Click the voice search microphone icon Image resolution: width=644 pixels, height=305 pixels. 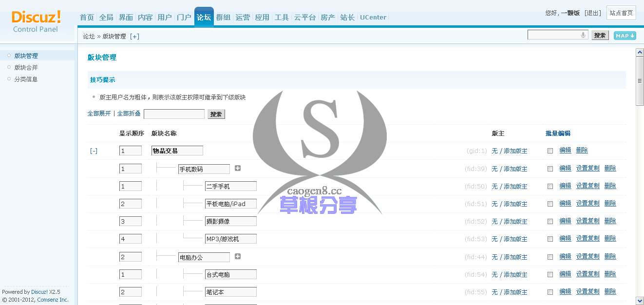click(x=584, y=35)
